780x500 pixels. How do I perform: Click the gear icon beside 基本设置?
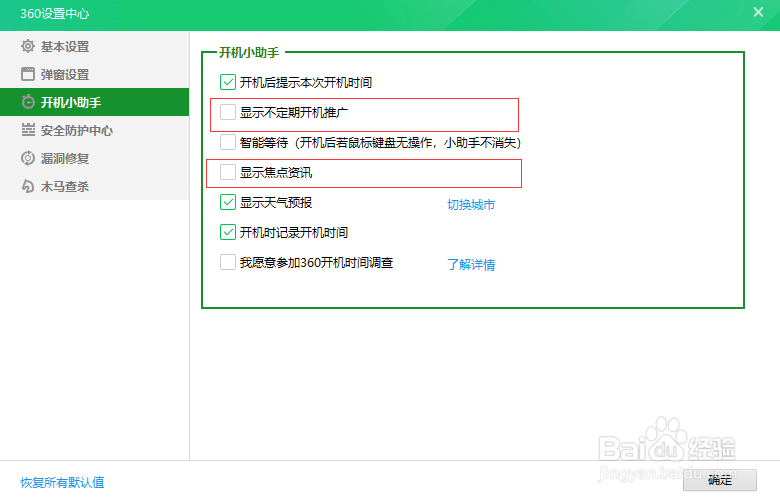(28, 46)
